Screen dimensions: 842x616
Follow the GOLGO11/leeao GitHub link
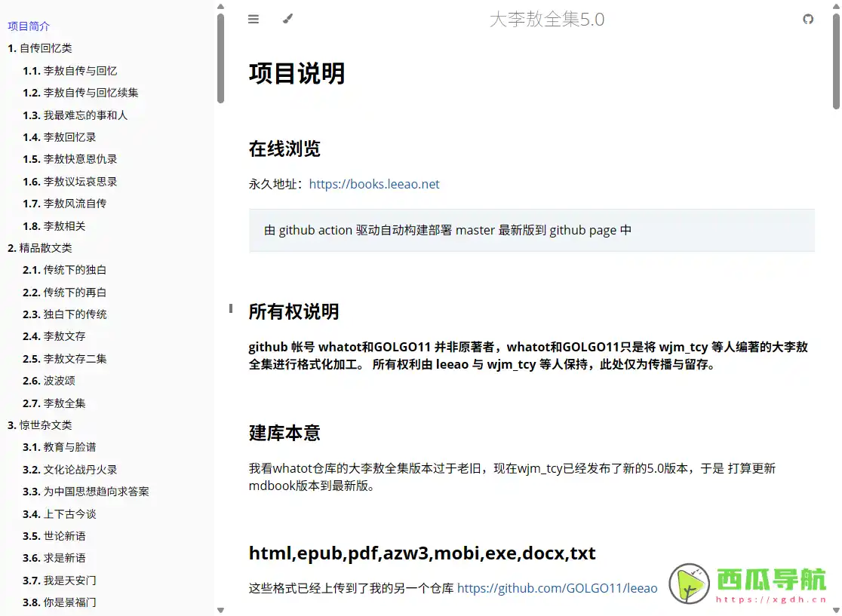557,587
